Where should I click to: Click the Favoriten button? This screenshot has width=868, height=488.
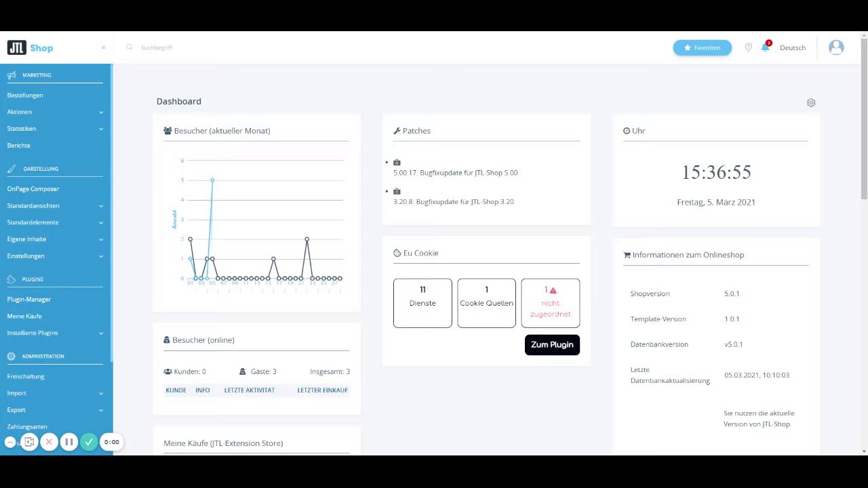coord(703,47)
